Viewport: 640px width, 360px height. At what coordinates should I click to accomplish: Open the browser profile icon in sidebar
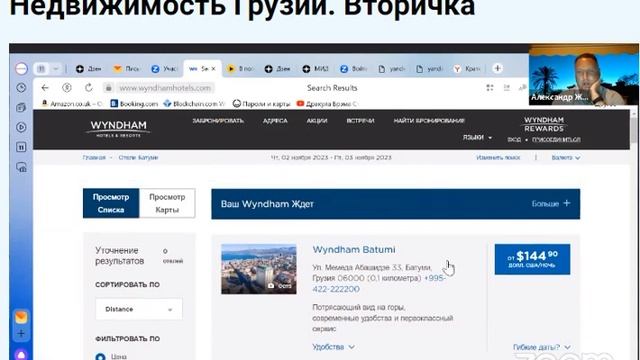pyautogui.click(x=21, y=68)
